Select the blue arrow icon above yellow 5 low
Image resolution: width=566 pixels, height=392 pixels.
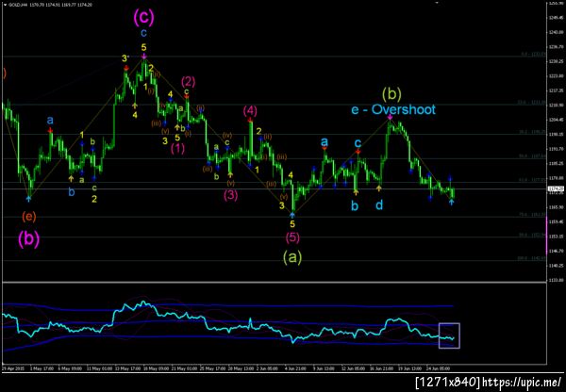tap(292, 215)
